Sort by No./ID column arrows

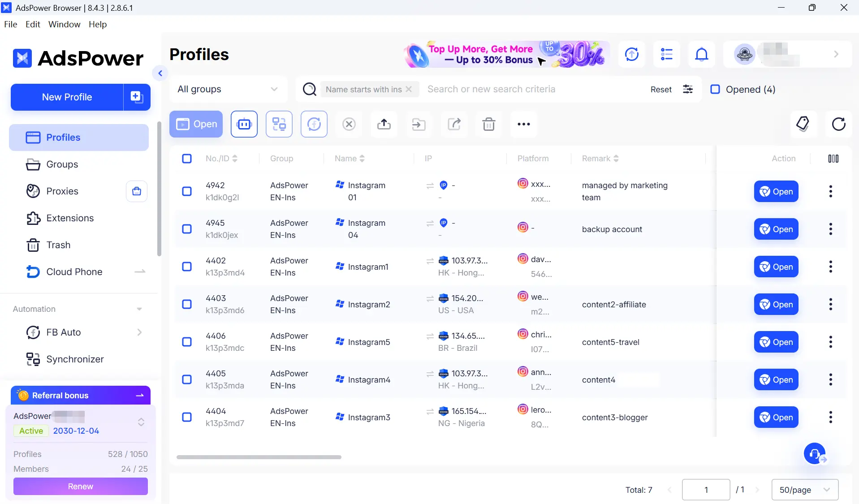235,159
